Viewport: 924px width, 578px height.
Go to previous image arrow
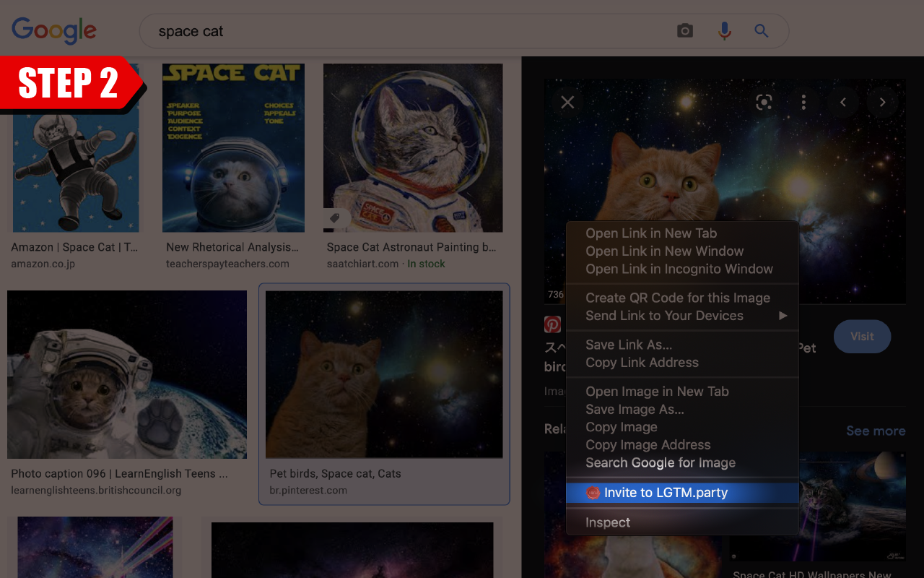tap(843, 102)
